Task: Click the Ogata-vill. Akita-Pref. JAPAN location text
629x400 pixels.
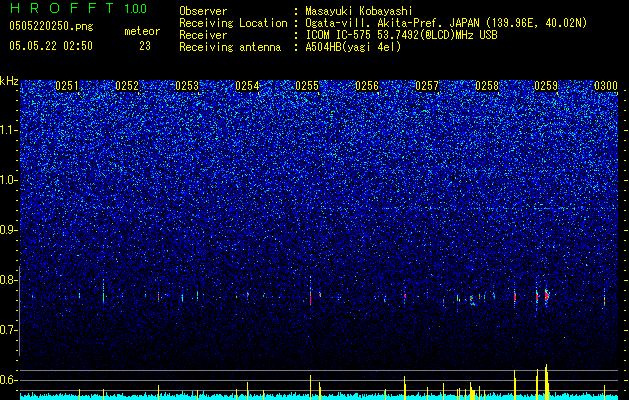Action: coord(446,23)
